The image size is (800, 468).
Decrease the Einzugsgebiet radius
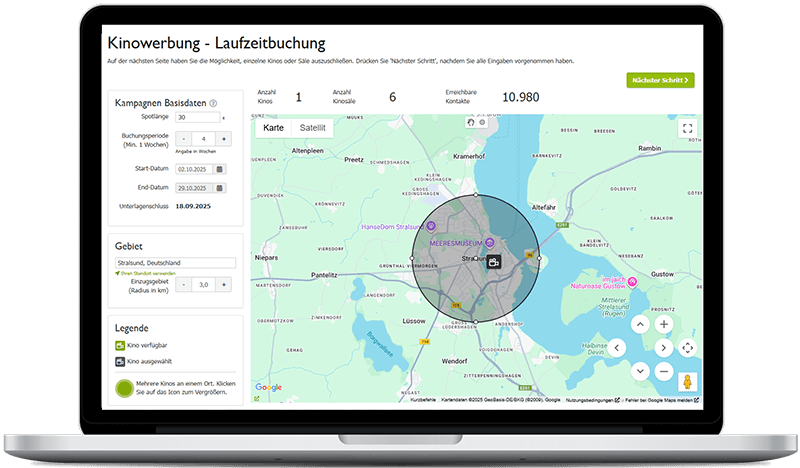tap(183, 284)
